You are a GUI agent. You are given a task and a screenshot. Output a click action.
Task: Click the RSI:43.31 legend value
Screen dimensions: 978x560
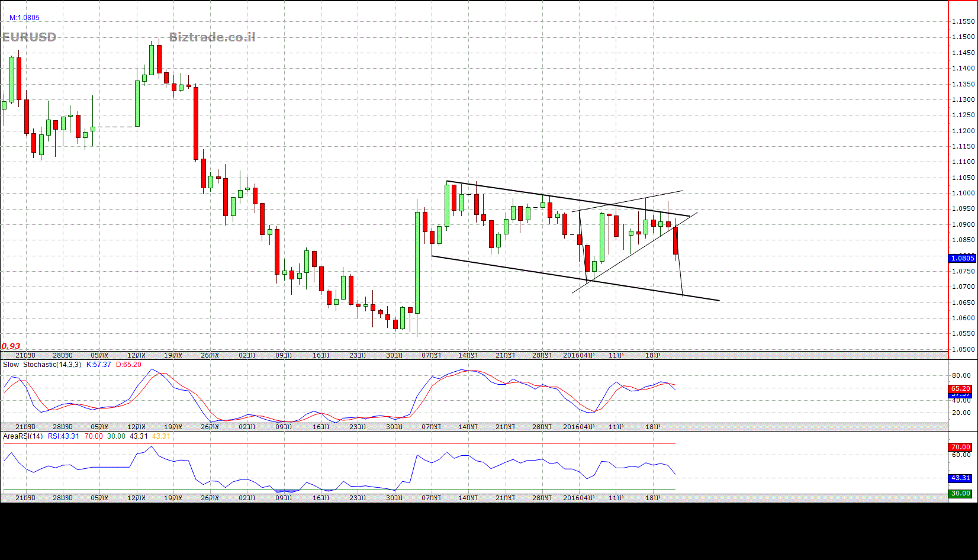coord(64,436)
